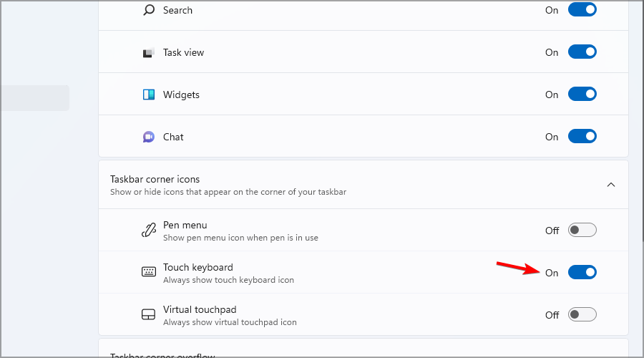Click the Virtual touchpad icon

(x=149, y=314)
